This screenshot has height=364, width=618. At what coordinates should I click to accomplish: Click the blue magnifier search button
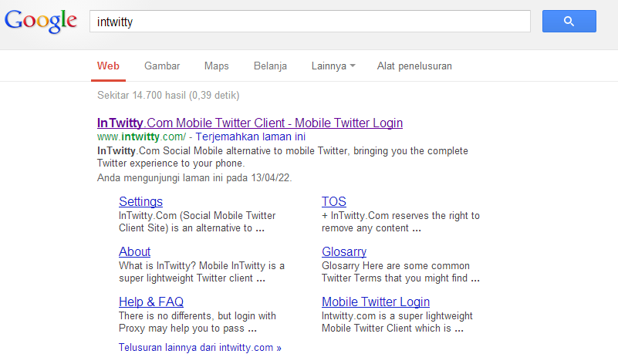[569, 22]
